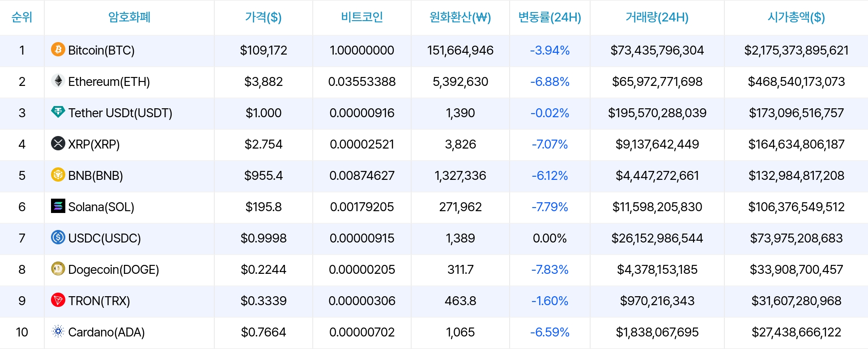Viewport: 868px width, 349px height.
Task: Select Ethereum market cap $468,540,173,073
Action: coord(796,81)
